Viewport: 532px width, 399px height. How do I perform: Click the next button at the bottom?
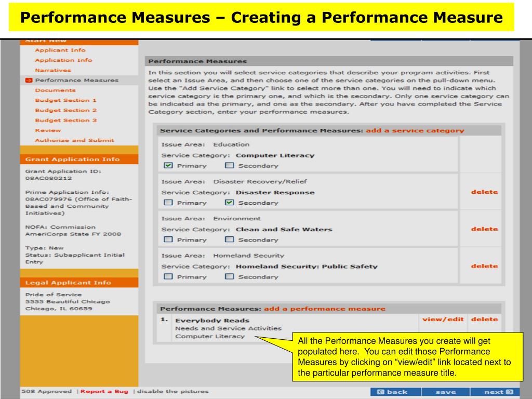(x=495, y=392)
